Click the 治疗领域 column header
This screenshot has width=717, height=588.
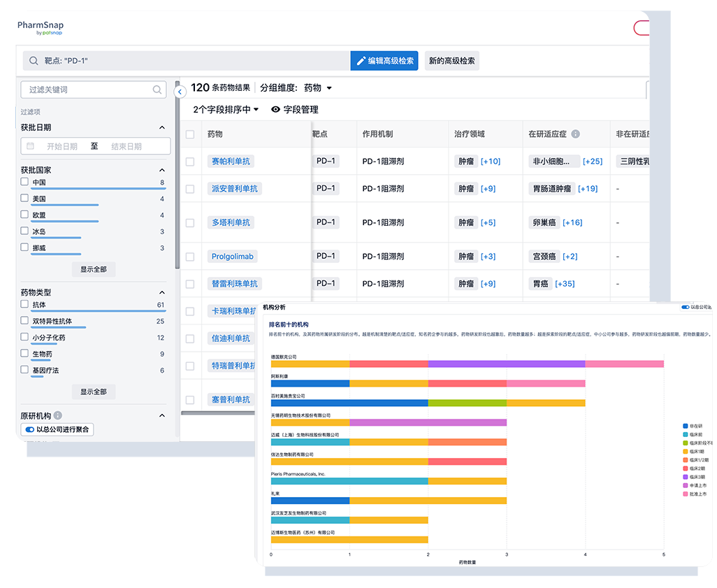click(469, 134)
